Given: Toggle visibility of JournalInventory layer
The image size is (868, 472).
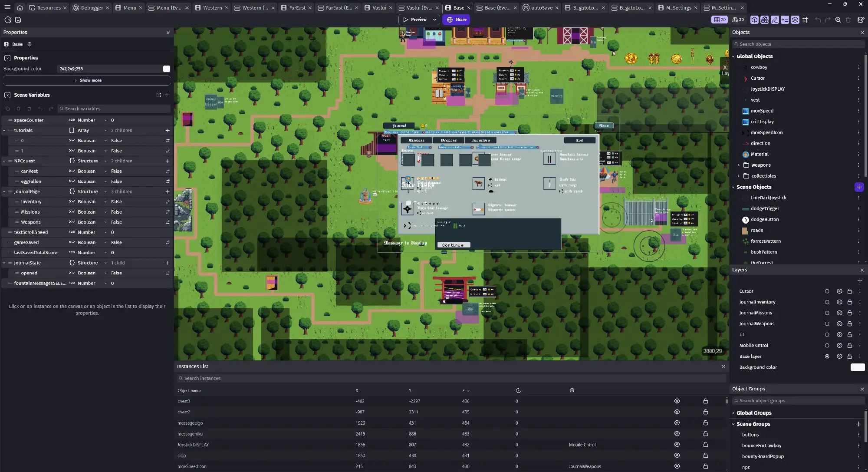Looking at the screenshot, I should point(839,302).
